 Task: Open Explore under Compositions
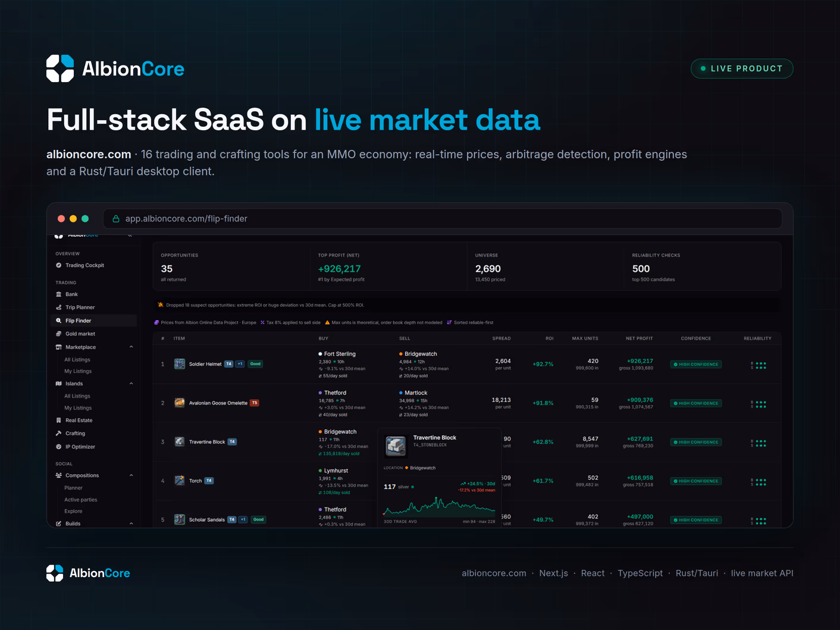pyautogui.click(x=74, y=512)
